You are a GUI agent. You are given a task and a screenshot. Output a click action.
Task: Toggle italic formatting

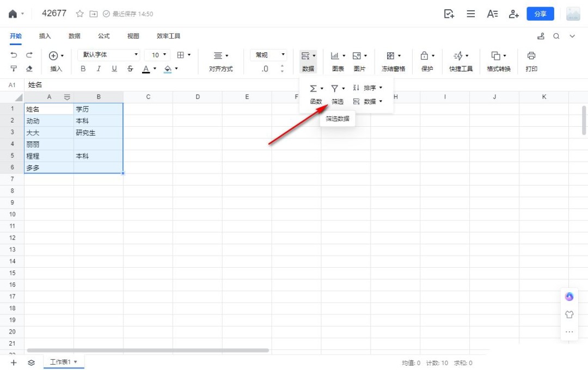click(x=98, y=69)
